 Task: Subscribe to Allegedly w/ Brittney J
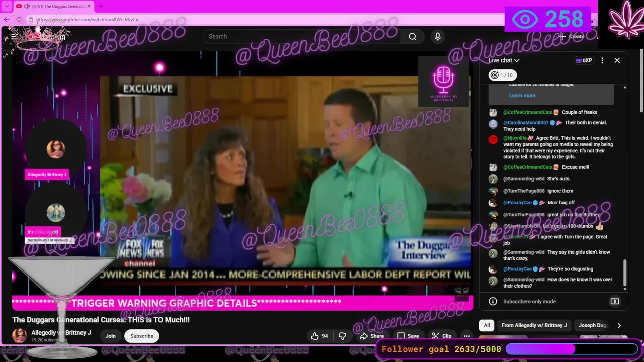142,336
